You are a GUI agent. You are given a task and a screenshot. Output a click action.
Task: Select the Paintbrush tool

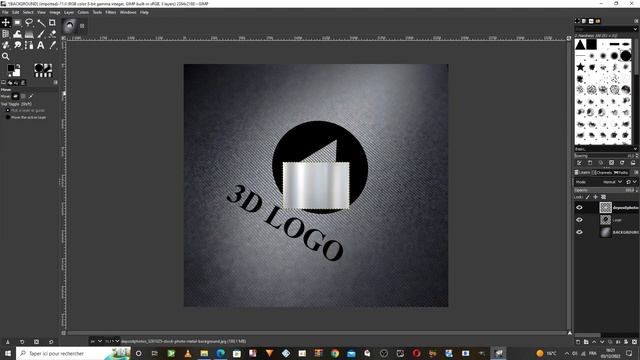click(41, 34)
